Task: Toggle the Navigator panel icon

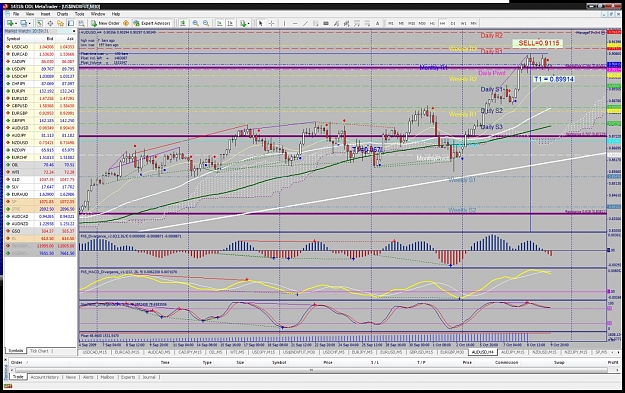Action: pyautogui.click(x=60, y=23)
